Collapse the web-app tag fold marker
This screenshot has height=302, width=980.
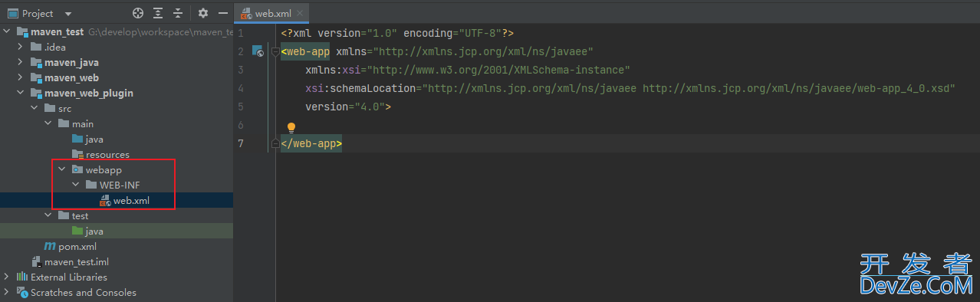275,51
